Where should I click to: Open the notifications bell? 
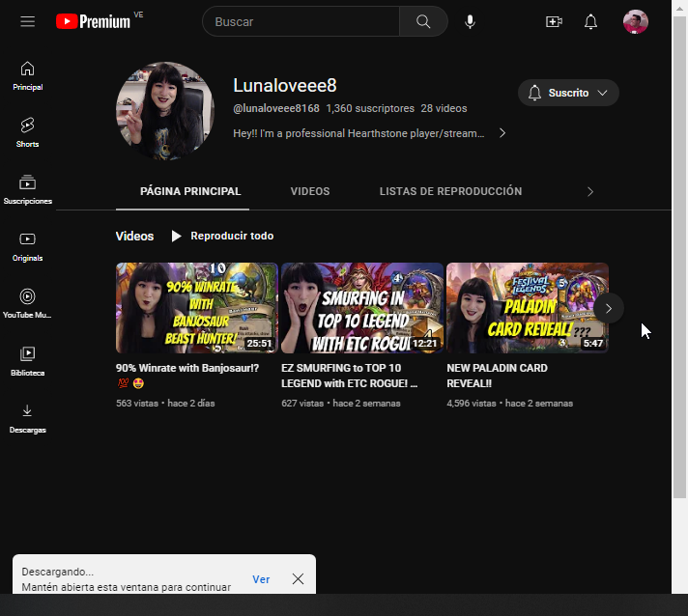coord(591,21)
